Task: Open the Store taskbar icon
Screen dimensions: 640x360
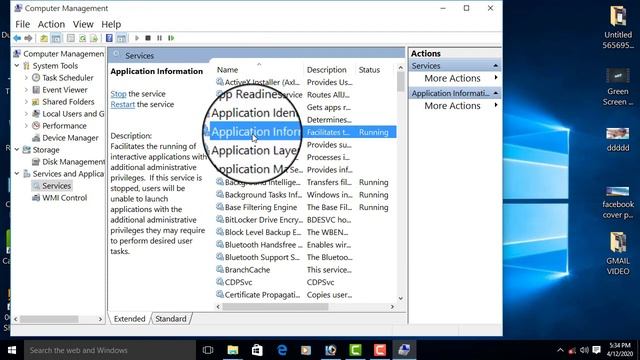Action: [257, 350]
